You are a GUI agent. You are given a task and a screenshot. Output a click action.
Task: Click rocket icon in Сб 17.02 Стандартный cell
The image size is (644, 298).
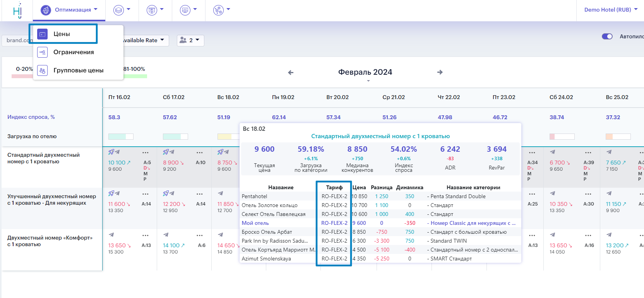coord(166,152)
